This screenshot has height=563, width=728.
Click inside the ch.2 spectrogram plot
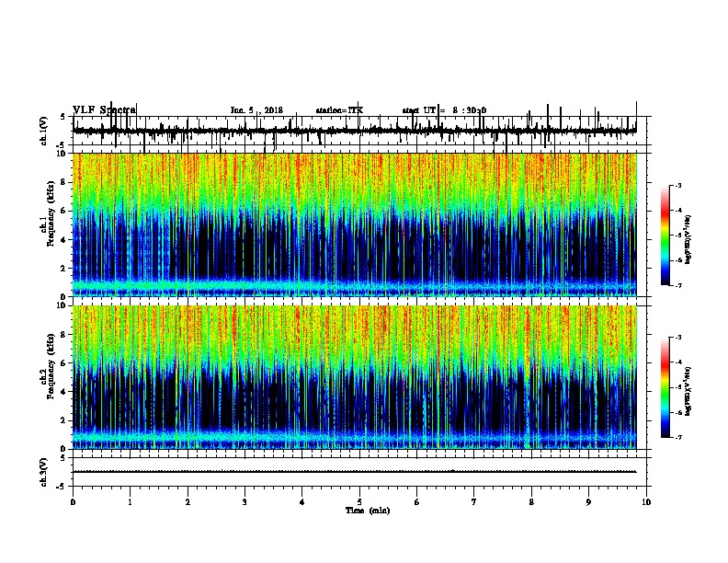(355, 377)
